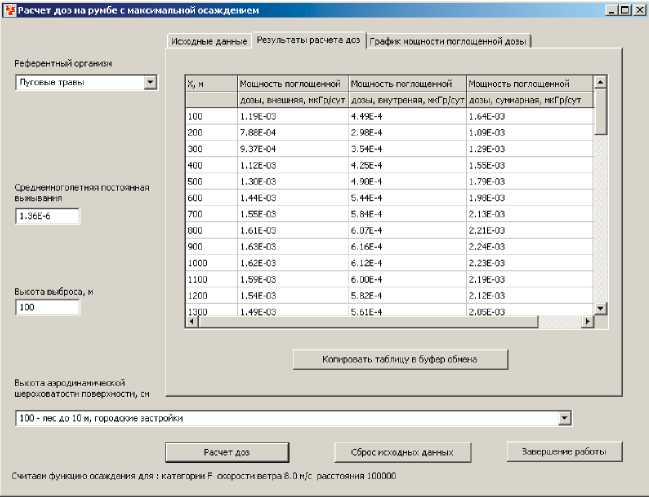Switch to the Исходные данные tab

[x=208, y=42]
